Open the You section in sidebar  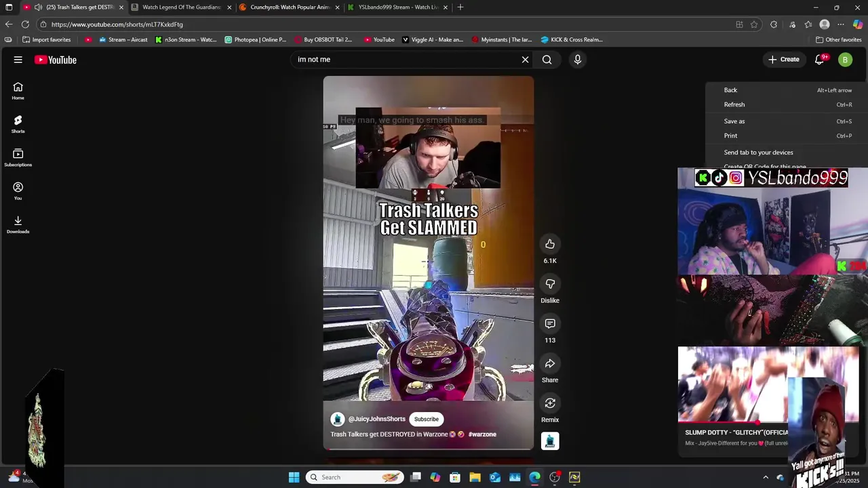[x=18, y=191]
